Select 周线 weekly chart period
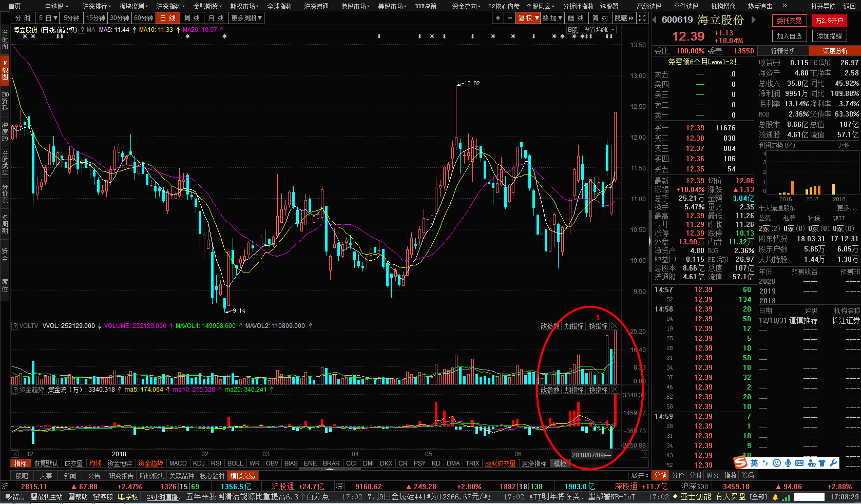This screenshot has width=861, height=504. [x=192, y=18]
